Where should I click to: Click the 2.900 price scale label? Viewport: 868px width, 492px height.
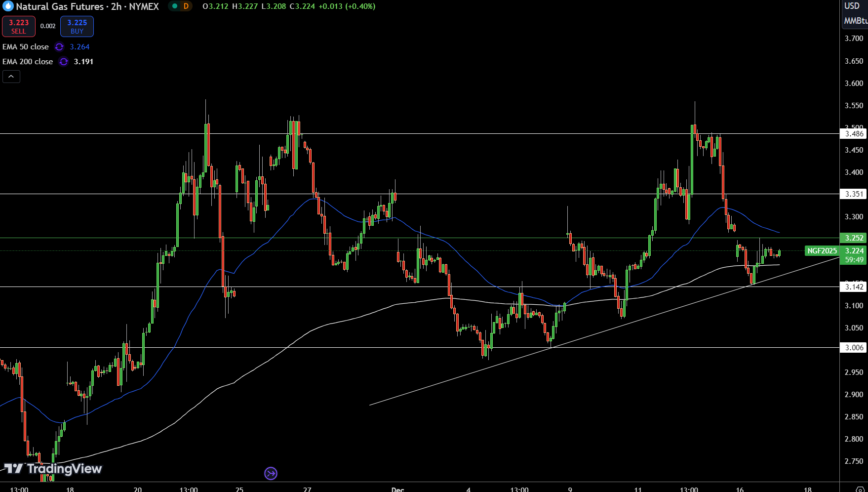pyautogui.click(x=854, y=395)
